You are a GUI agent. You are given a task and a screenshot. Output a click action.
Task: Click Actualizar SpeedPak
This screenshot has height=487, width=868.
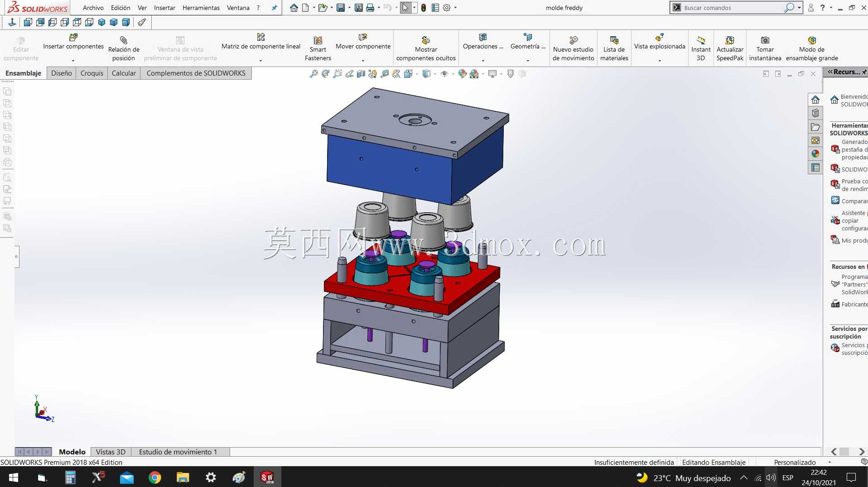coord(730,48)
